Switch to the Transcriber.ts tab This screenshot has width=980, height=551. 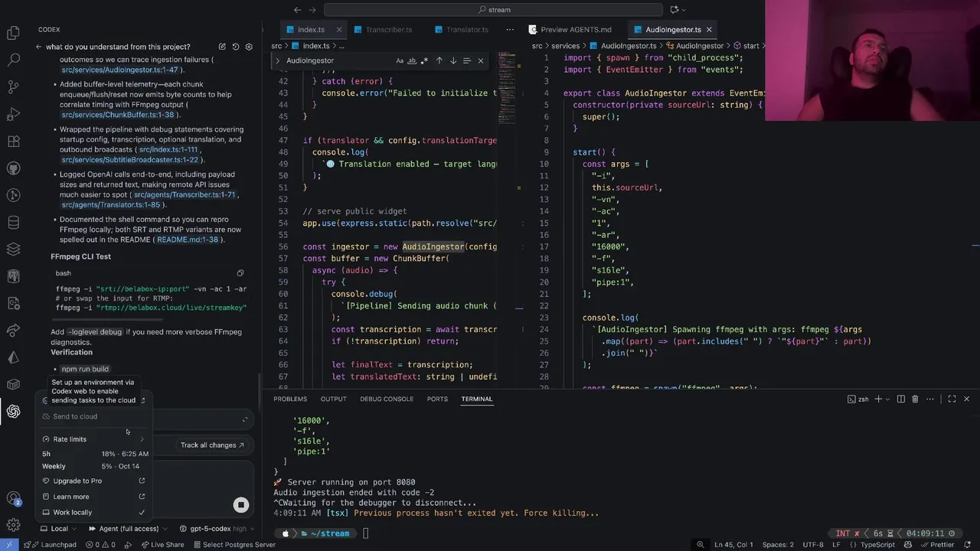pyautogui.click(x=388, y=30)
